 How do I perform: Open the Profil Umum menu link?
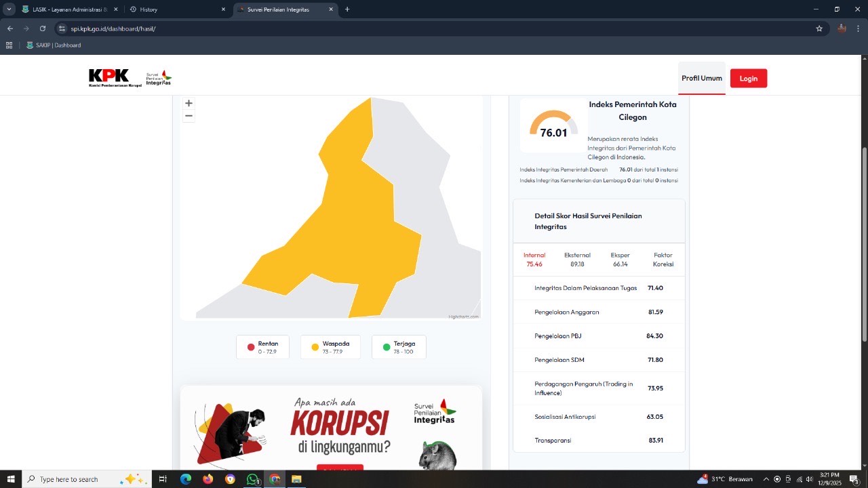pos(702,79)
